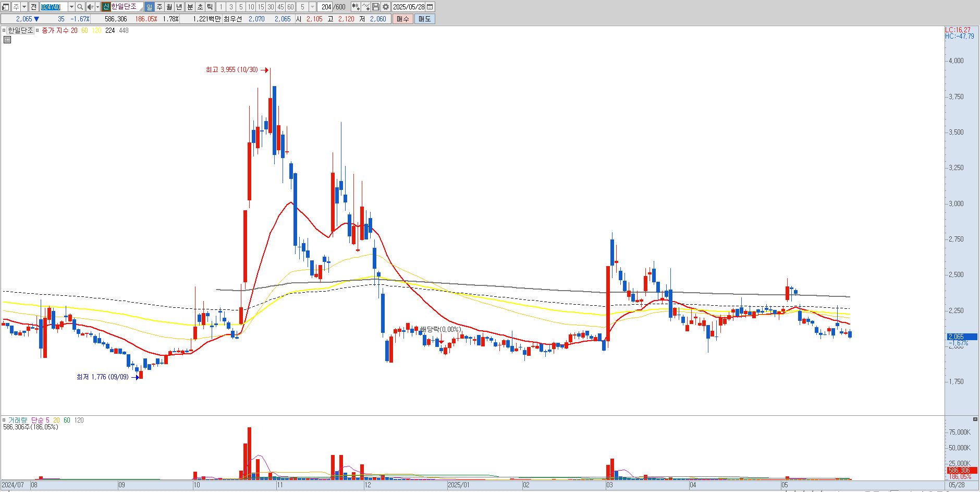Screen dimensions: 980x492
Task: Select the daily (일) chart period
Action: (x=149, y=7)
